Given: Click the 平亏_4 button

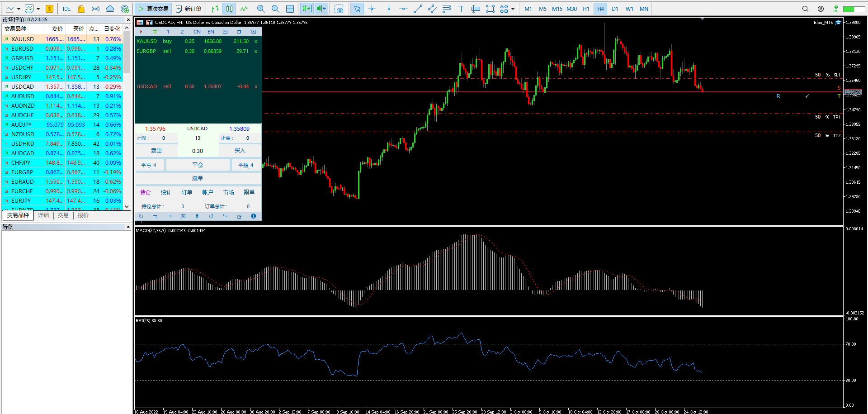Looking at the screenshot, I should [149, 165].
